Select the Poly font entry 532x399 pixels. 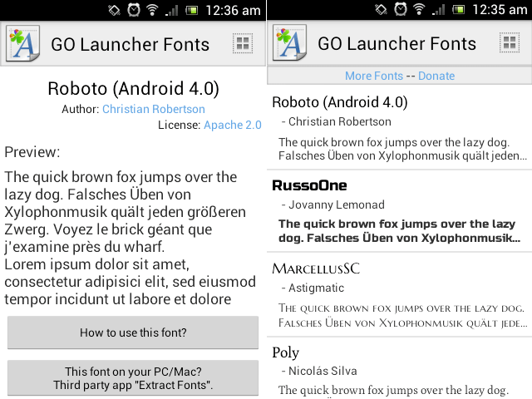pyautogui.click(x=399, y=368)
